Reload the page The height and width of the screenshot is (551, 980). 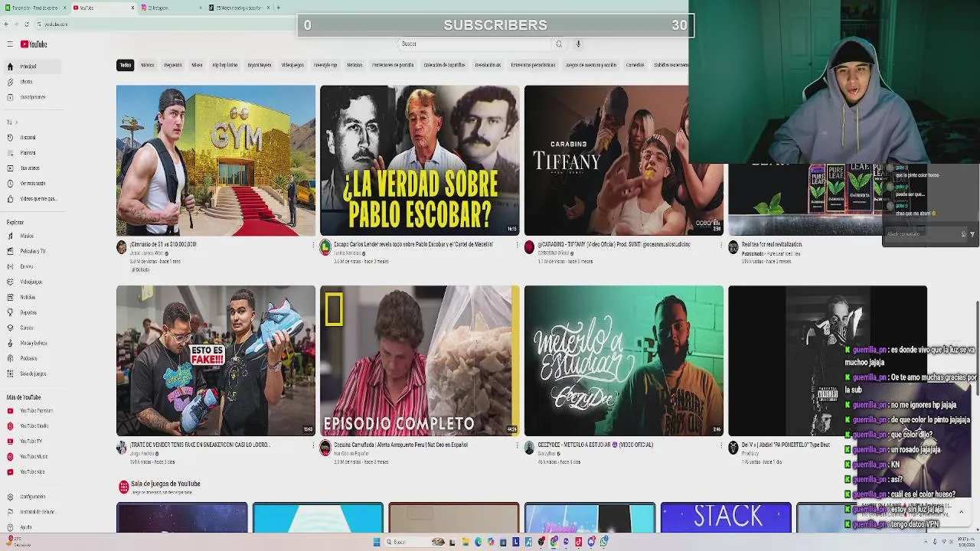pyautogui.click(x=25, y=24)
